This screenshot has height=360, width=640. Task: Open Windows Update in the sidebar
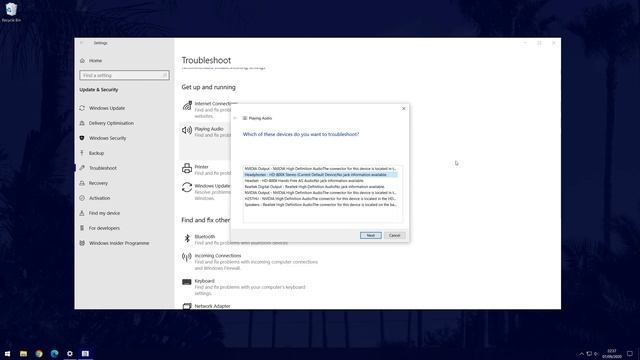[107, 108]
